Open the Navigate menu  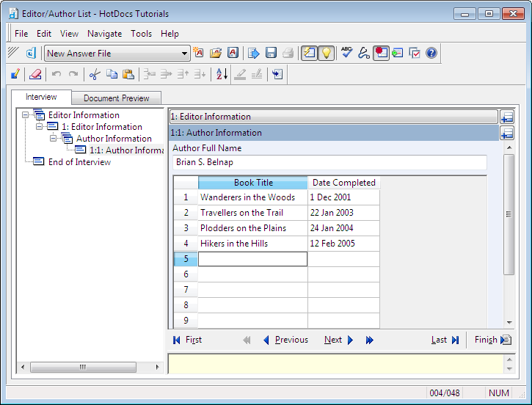pos(104,34)
